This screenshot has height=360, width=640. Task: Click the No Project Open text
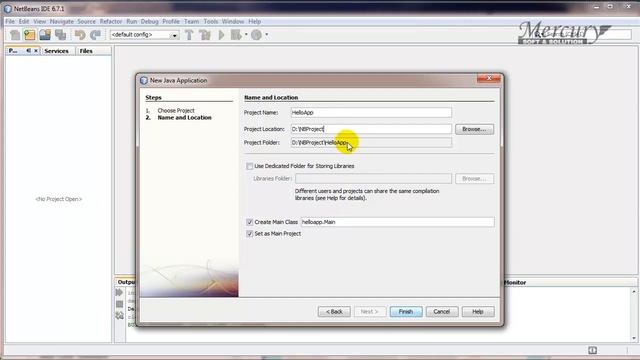[x=59, y=199]
